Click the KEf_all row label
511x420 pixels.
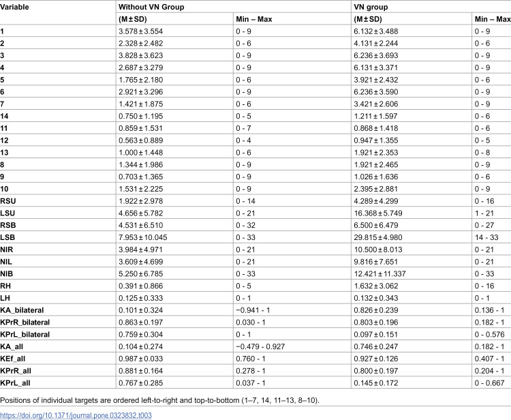click(13, 359)
